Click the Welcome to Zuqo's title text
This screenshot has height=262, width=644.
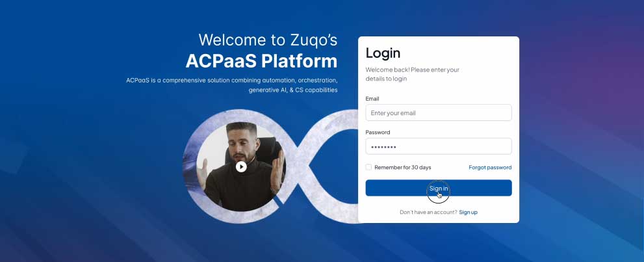(x=268, y=40)
